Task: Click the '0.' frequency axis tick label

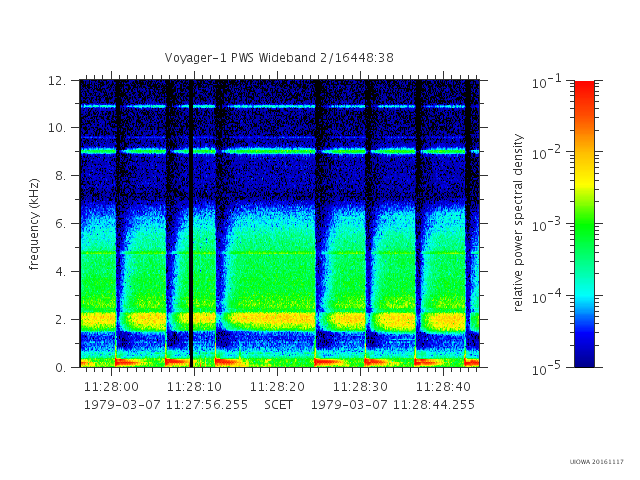Action: (61, 368)
